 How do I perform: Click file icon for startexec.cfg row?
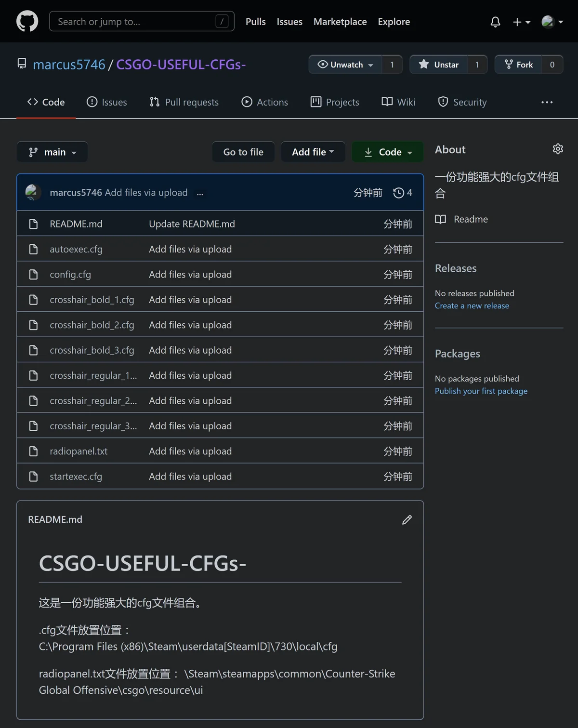(x=33, y=477)
